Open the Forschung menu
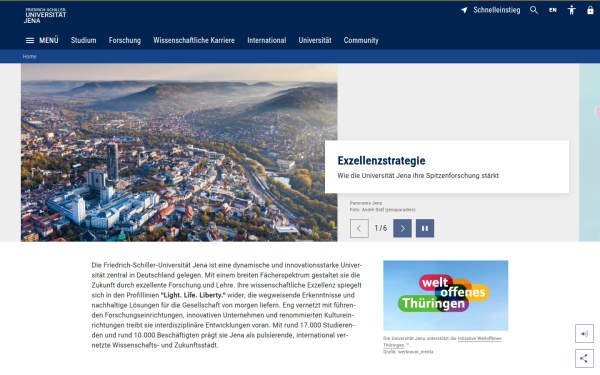This screenshot has height=375, width=600. tap(125, 40)
